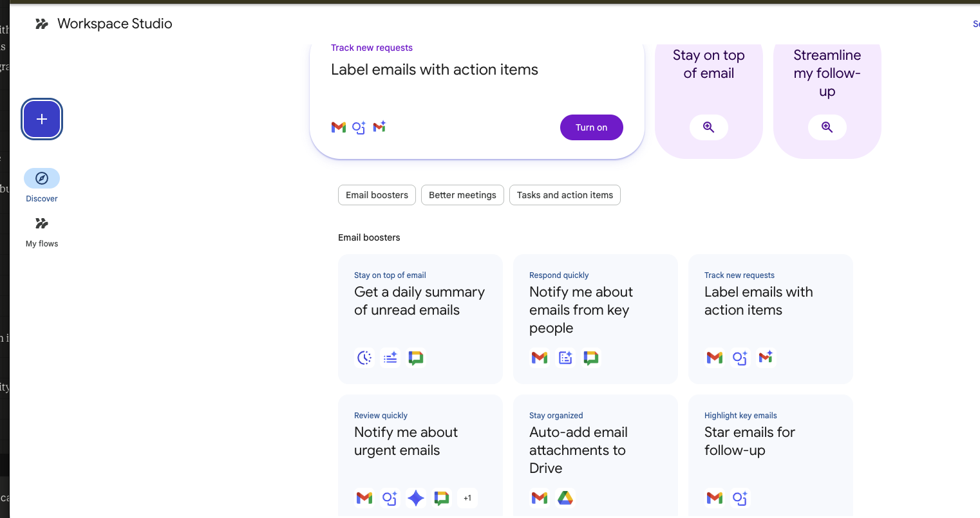980x518 pixels.
Task: Click magnifier icon on Stay on top of email card
Action: (x=708, y=127)
